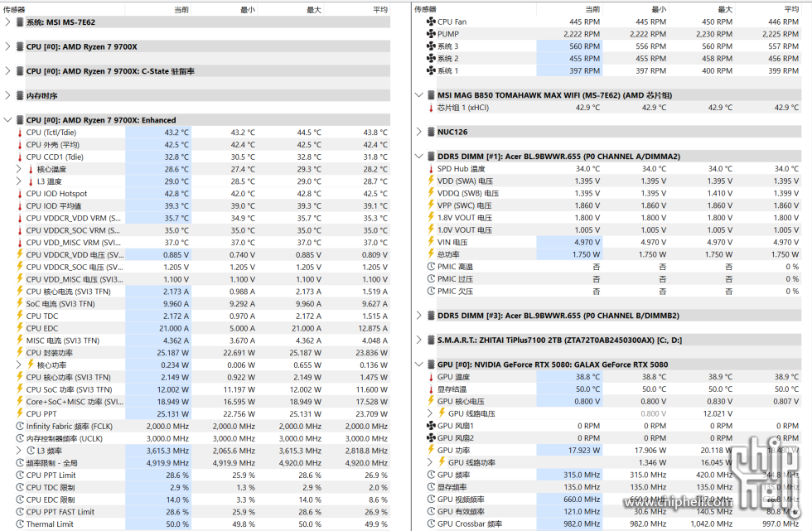
Task: Click the chip icon of the NUC126 group
Action: [431, 132]
